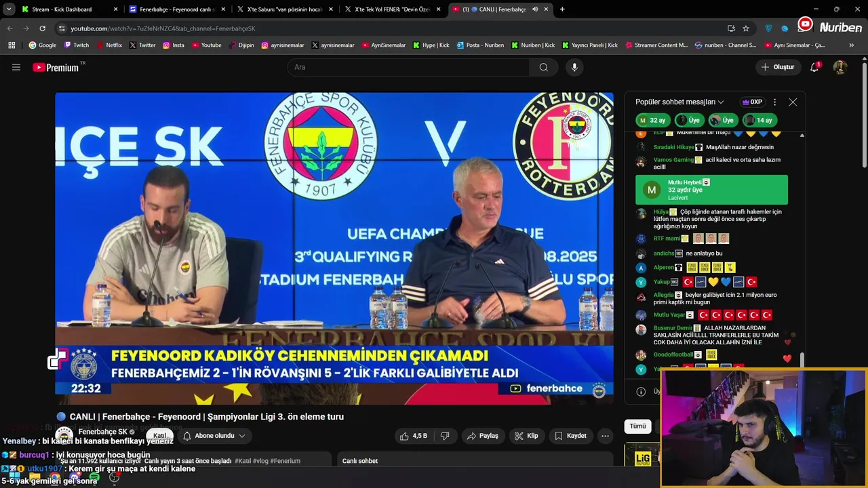Screen dimensions: 868x488
Task: Open a new browser tab
Action: [x=562, y=9]
